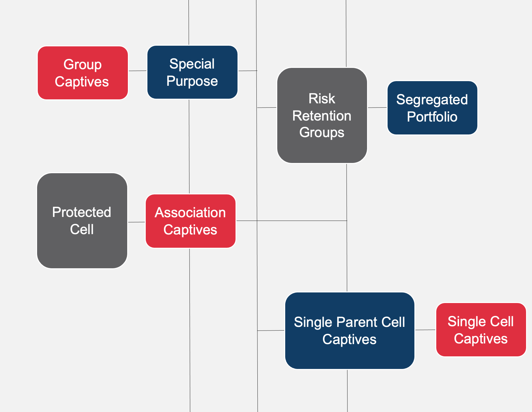This screenshot has width=532, height=412.
Task: Select the Risk Retention Groups box
Action: (x=322, y=115)
